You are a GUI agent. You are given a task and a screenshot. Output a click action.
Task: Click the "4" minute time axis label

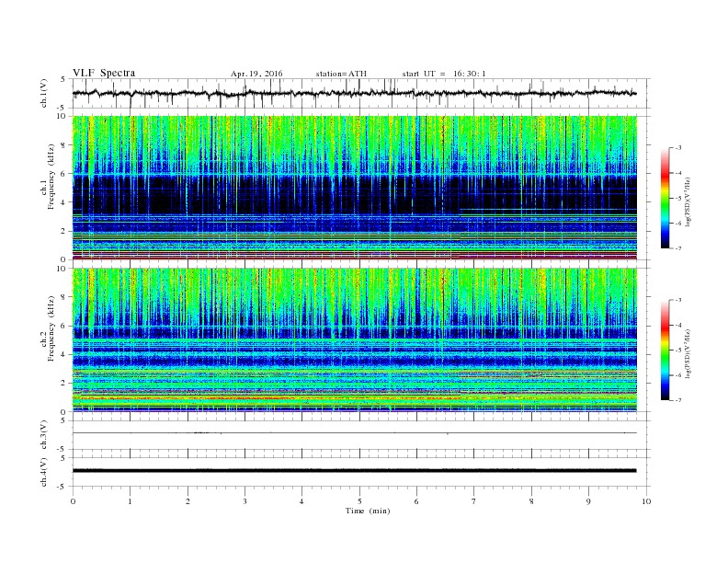(301, 501)
